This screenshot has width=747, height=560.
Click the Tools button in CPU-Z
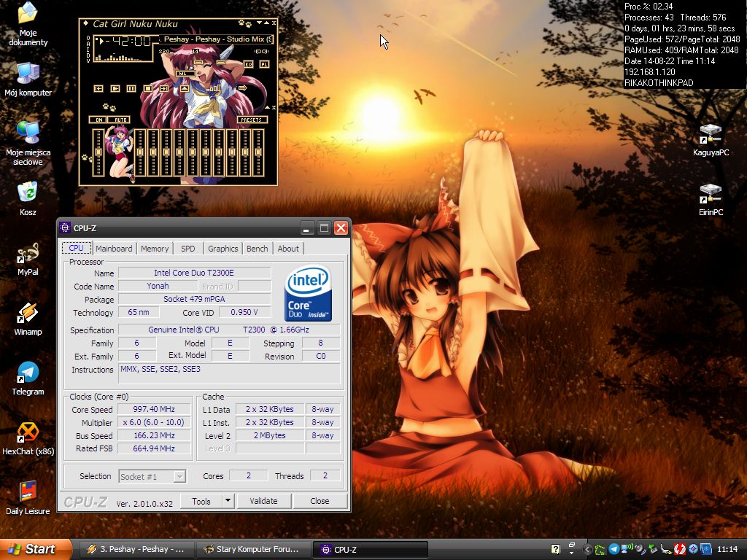tap(201, 501)
